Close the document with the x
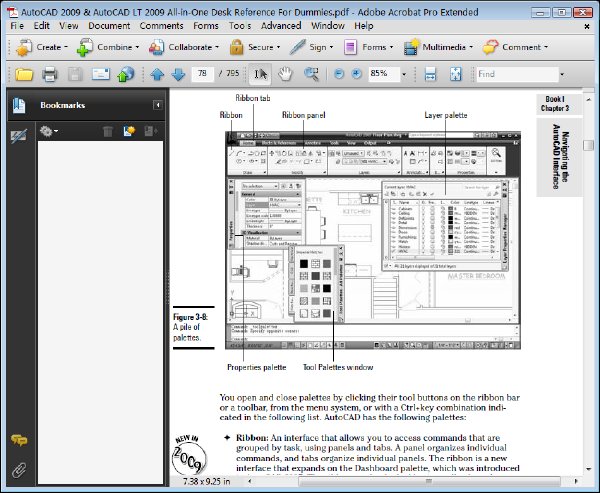Viewport: 600px width, 493px height. pyautogui.click(x=587, y=26)
